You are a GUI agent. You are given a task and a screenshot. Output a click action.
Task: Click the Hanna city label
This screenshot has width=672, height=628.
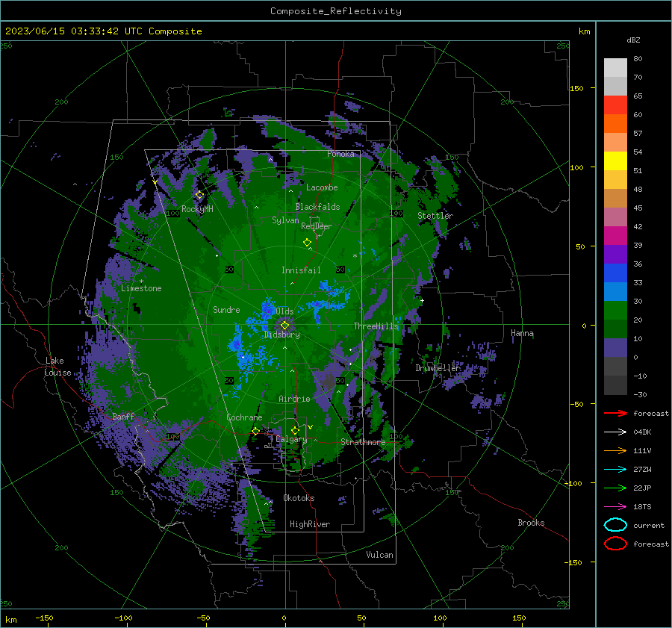point(522,333)
